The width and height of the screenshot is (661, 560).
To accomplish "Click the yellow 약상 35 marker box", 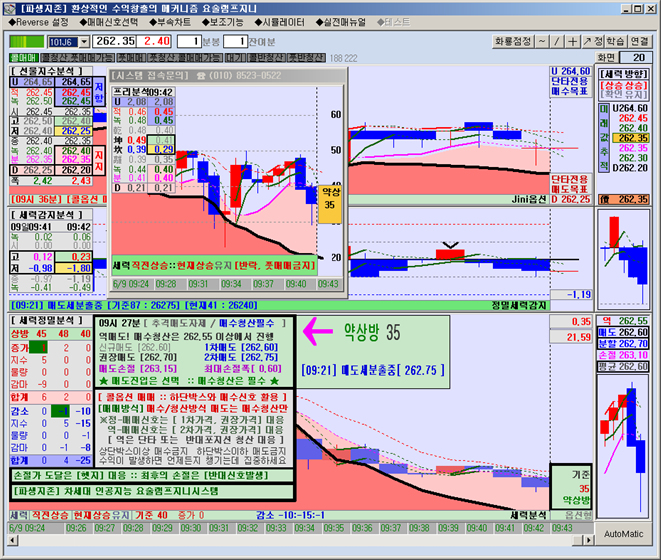I will click(x=330, y=204).
